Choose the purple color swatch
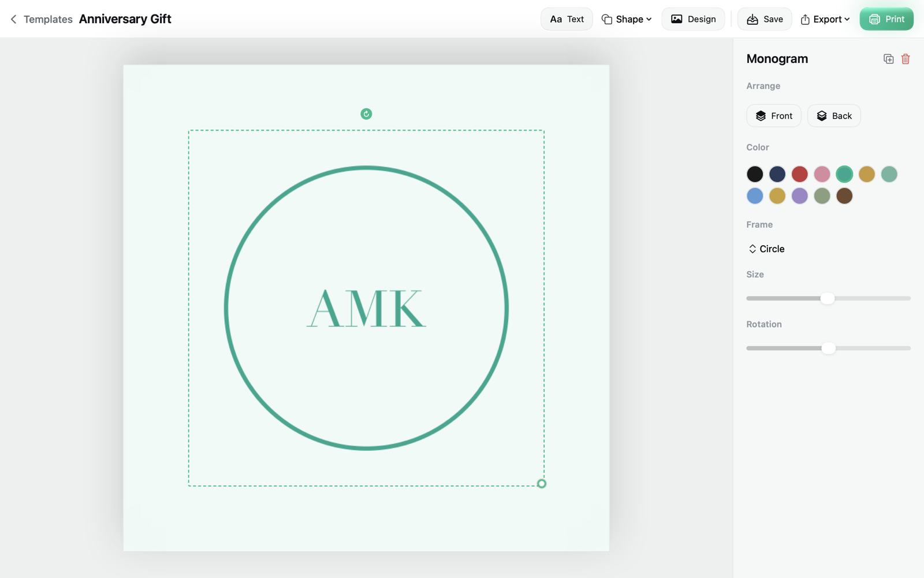924x578 pixels. click(x=800, y=196)
